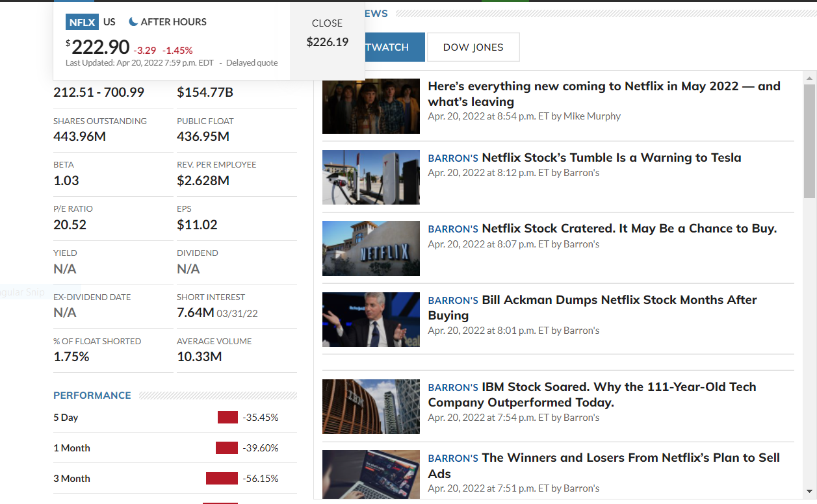The image size is (817, 504).
Task: Click the 'Apr. 20, 2022 at 8:12 p.m. ET' timestamp
Action: [x=488, y=173]
